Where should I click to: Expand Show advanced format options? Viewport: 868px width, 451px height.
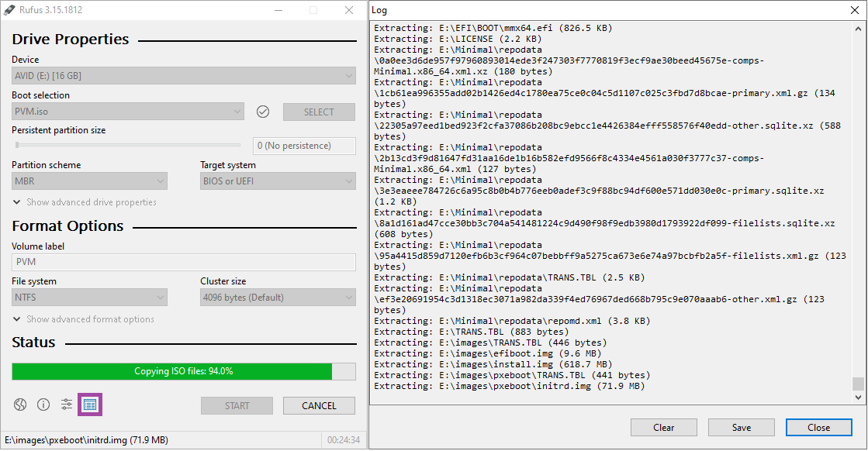(84, 319)
